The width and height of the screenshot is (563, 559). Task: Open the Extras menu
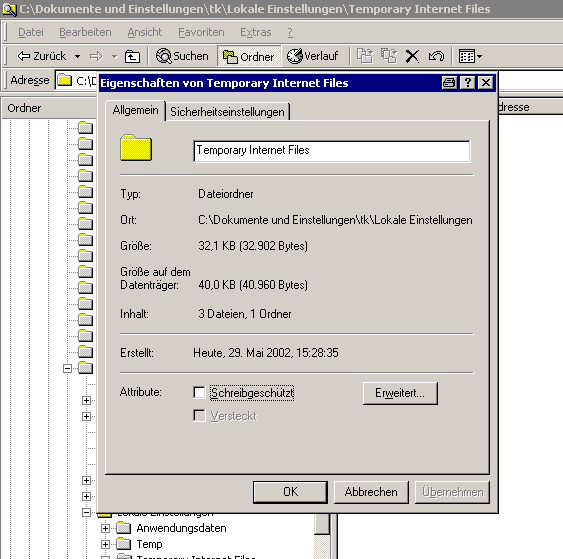point(256,32)
